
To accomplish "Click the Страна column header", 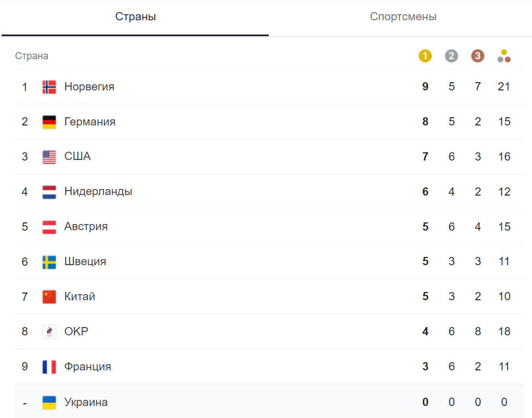I will point(32,56).
